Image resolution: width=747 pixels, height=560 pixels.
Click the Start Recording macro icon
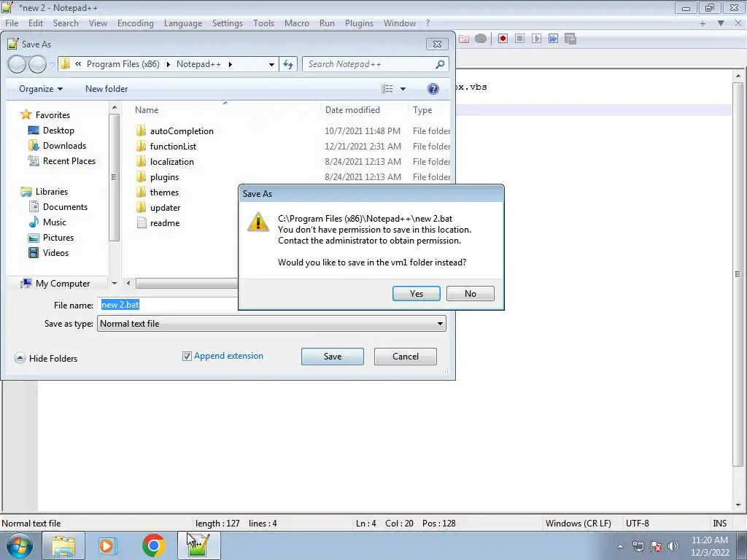tap(503, 39)
